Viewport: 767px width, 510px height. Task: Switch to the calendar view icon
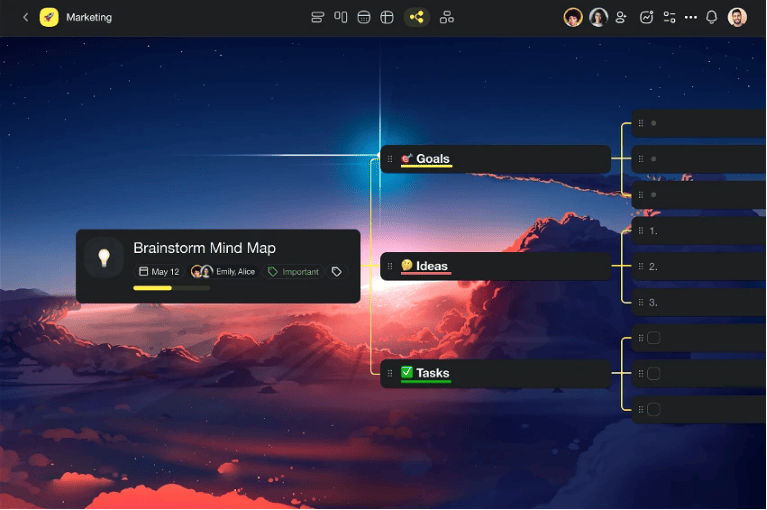[363, 18]
